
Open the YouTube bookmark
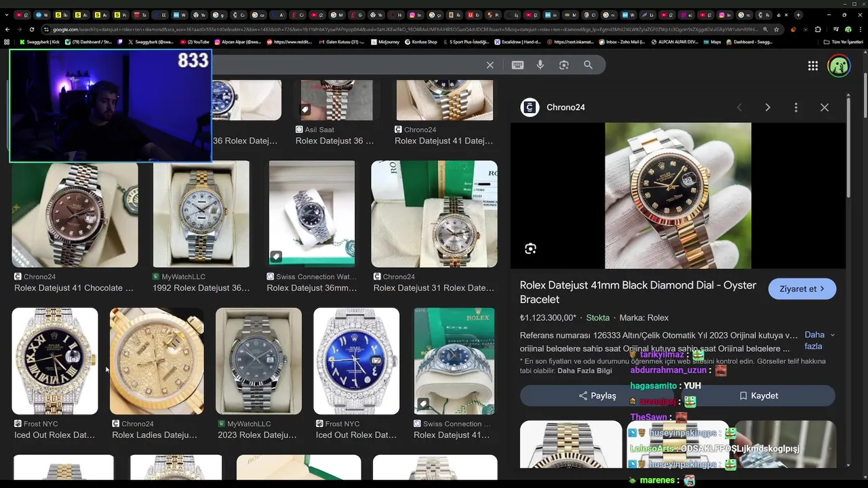[x=195, y=42]
